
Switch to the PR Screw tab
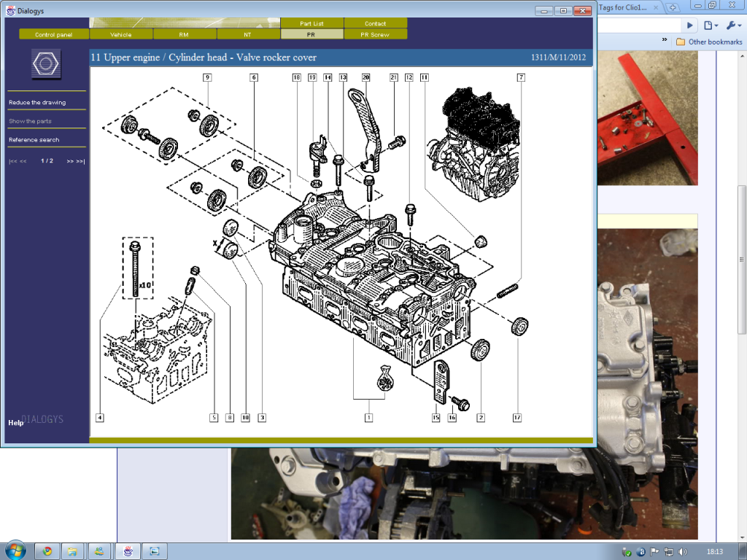point(376,34)
